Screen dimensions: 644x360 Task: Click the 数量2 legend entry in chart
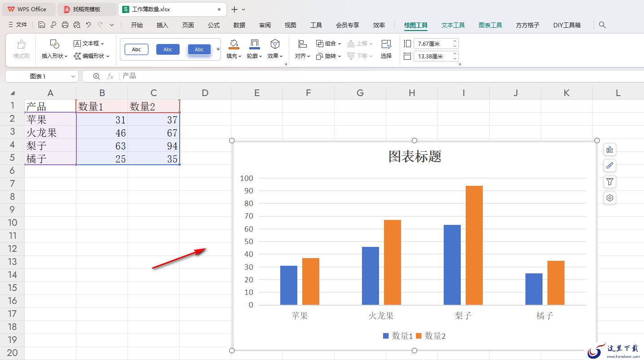tap(431, 336)
